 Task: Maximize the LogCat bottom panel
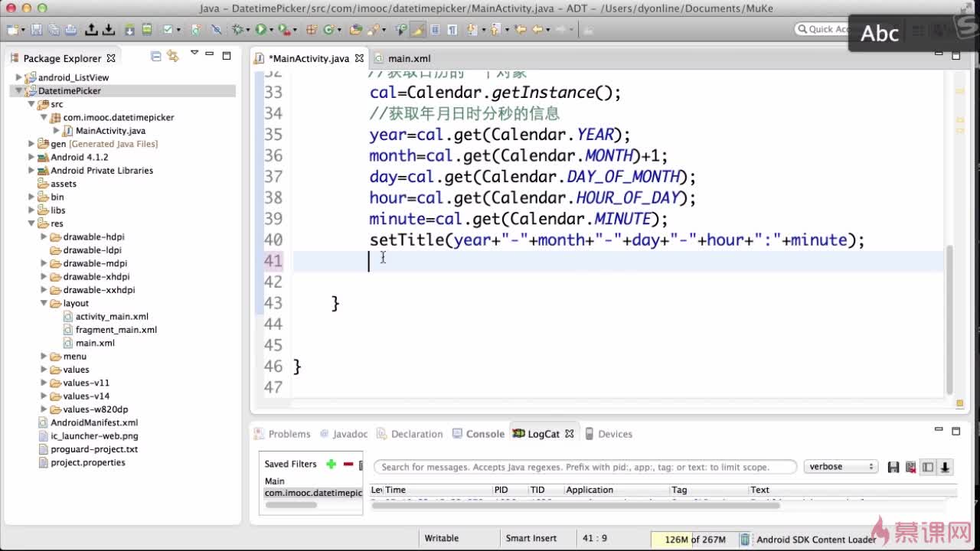(x=955, y=431)
